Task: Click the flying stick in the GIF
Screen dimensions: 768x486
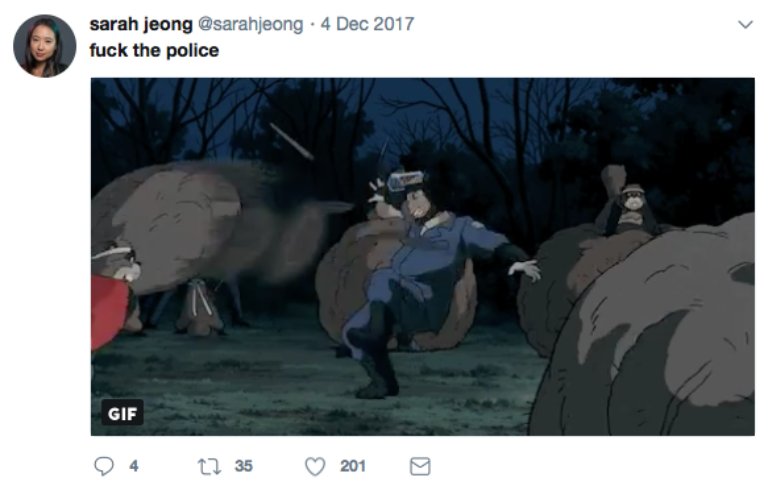Action: 292,141
